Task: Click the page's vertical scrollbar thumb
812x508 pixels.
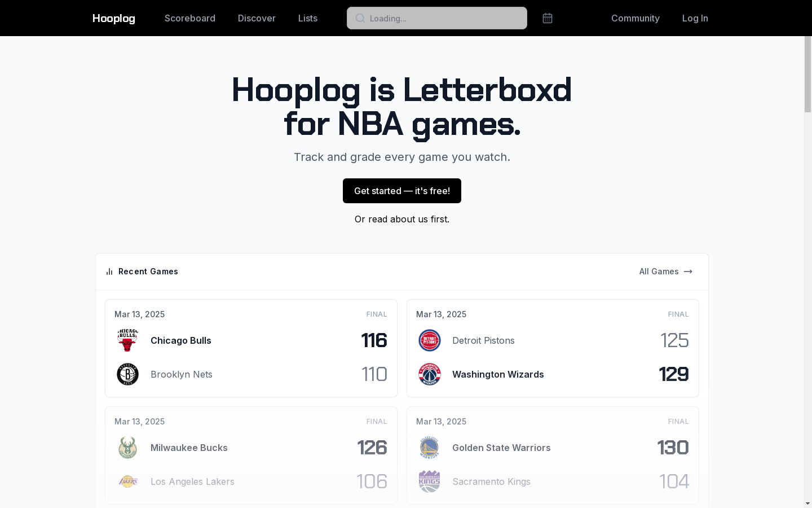Action: point(807,75)
